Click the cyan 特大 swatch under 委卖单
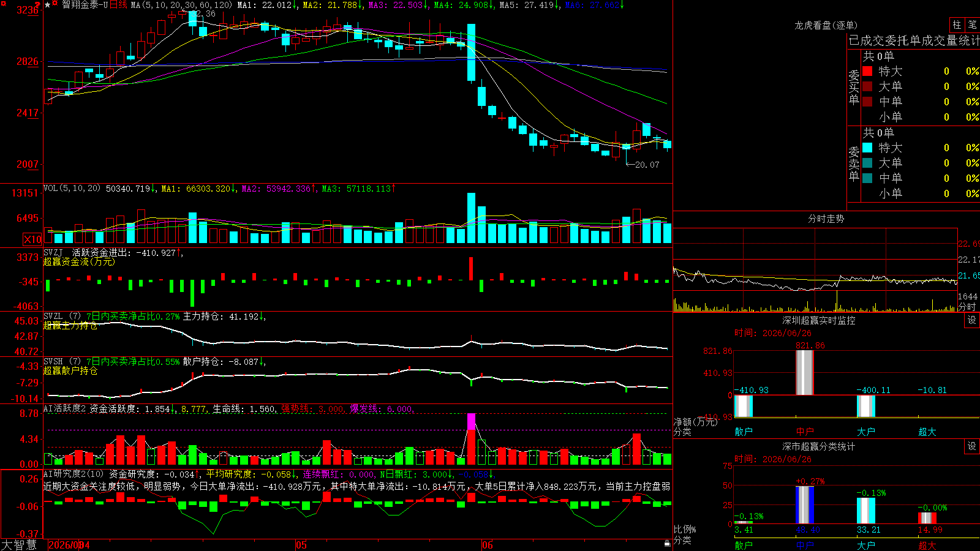 [x=867, y=148]
